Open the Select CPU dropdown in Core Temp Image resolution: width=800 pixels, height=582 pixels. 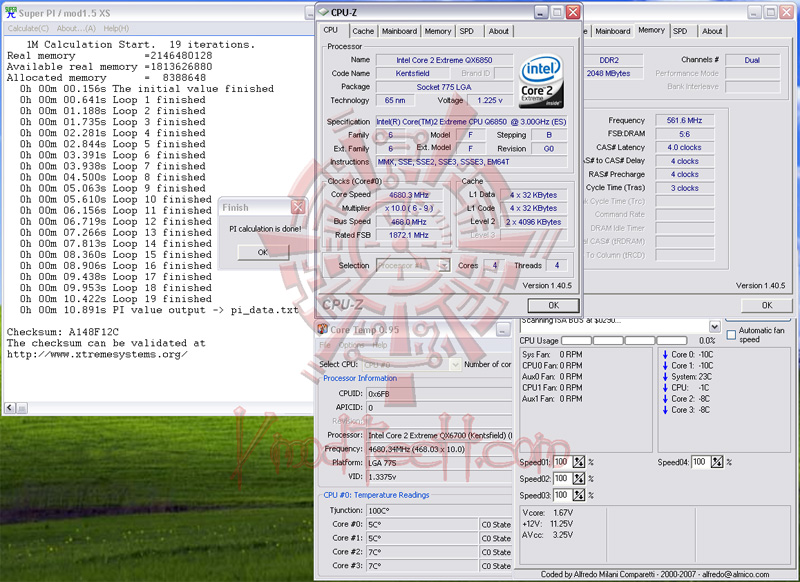point(455,365)
